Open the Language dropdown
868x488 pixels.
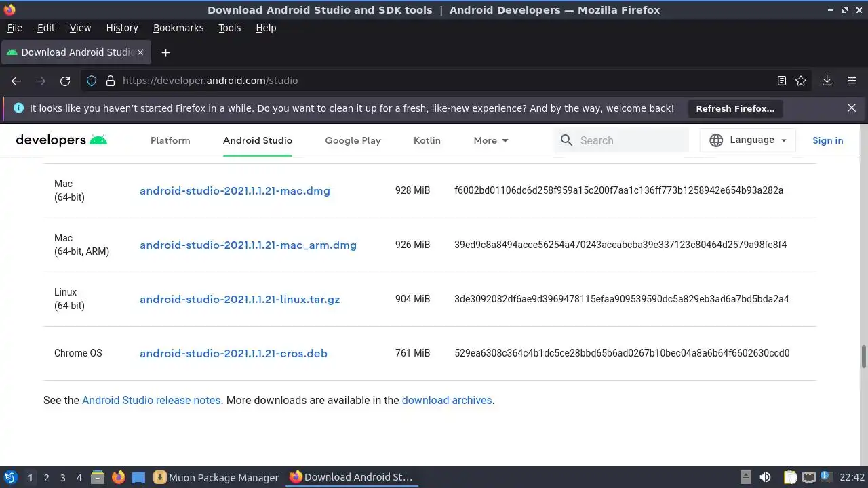748,140
